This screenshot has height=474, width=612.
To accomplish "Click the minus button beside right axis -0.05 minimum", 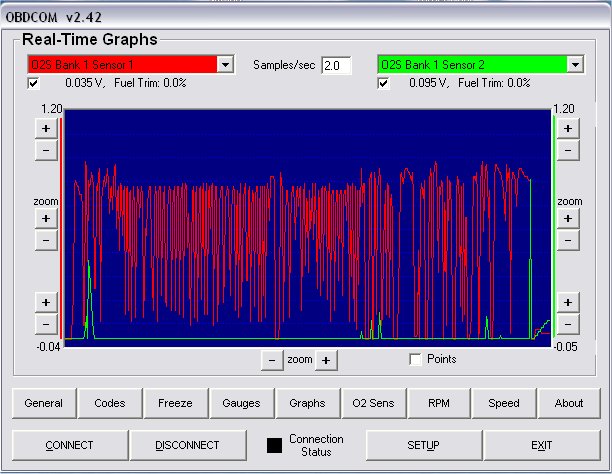I will (569, 324).
